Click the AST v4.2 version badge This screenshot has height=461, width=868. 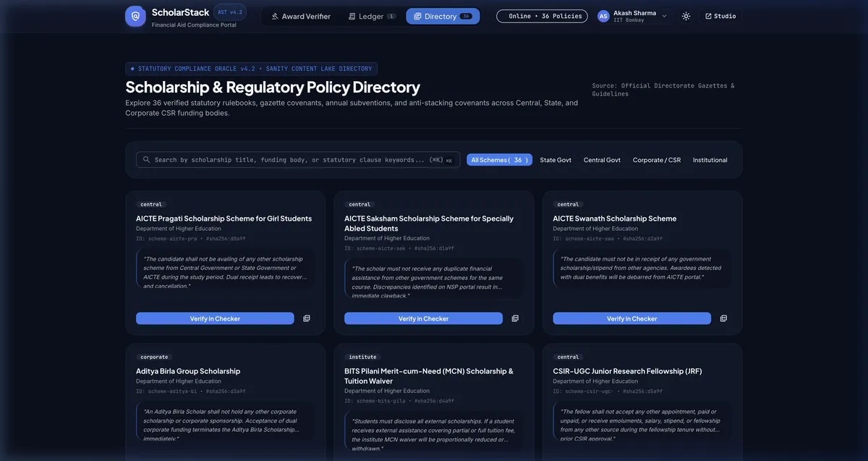click(x=230, y=12)
